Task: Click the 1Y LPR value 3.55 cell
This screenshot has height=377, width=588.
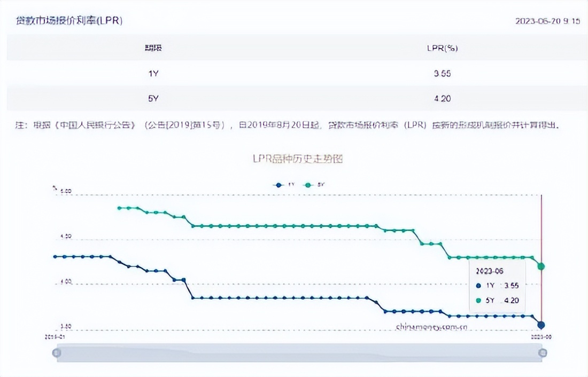Action: pos(442,74)
